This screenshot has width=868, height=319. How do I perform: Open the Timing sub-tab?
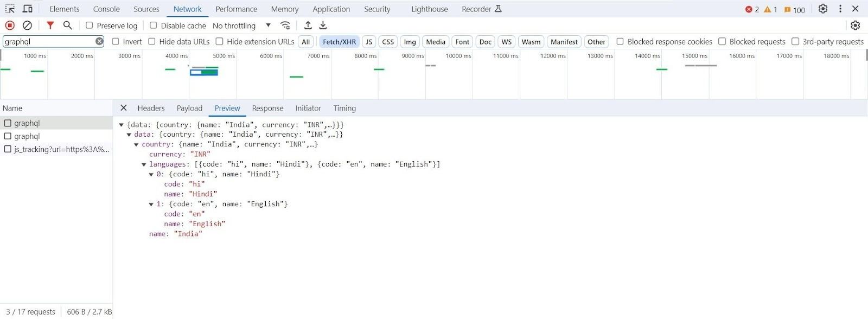(344, 108)
